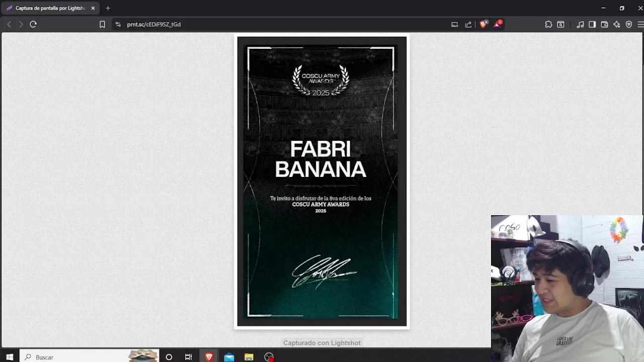Open Brave VPN shield icon

(x=629, y=24)
